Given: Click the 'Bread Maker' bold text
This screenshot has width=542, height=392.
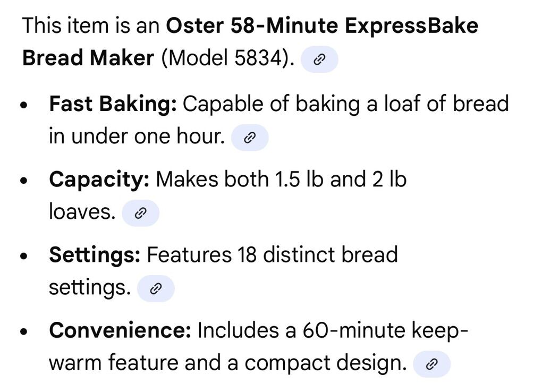Looking at the screenshot, I should pos(88,58).
